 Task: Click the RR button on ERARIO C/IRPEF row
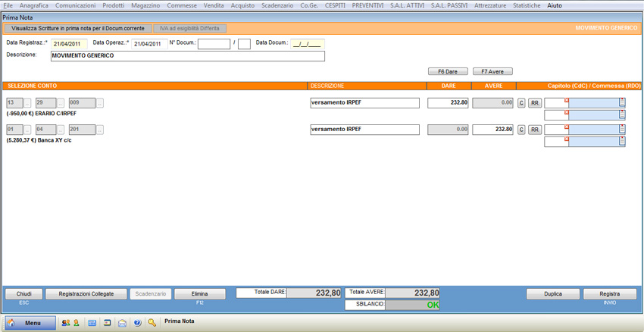tap(534, 103)
